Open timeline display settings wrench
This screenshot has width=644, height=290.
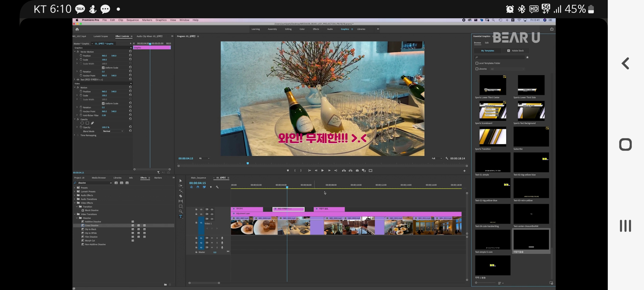[217, 187]
